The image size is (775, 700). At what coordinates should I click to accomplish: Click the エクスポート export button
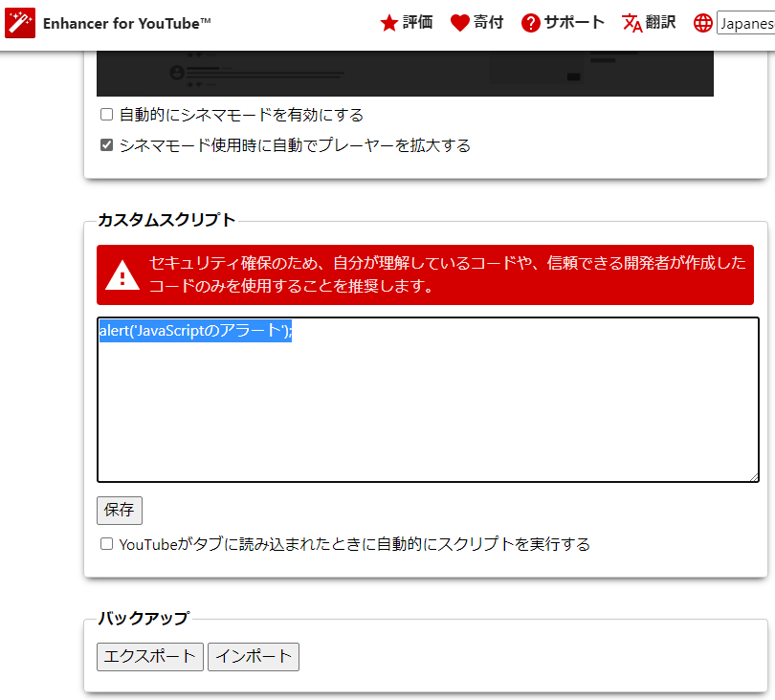tap(150, 657)
